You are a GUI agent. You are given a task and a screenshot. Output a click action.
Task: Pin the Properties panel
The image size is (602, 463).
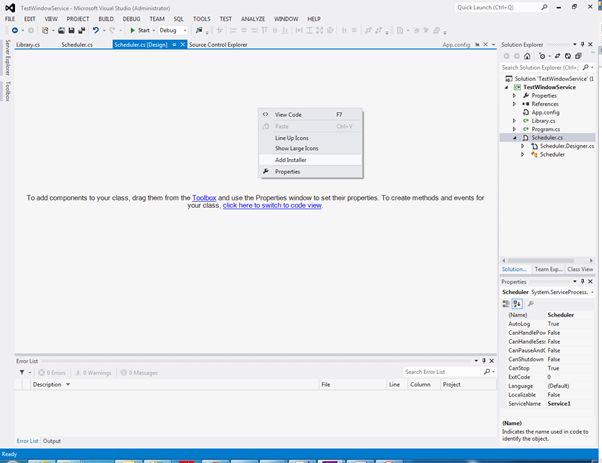[x=582, y=281]
